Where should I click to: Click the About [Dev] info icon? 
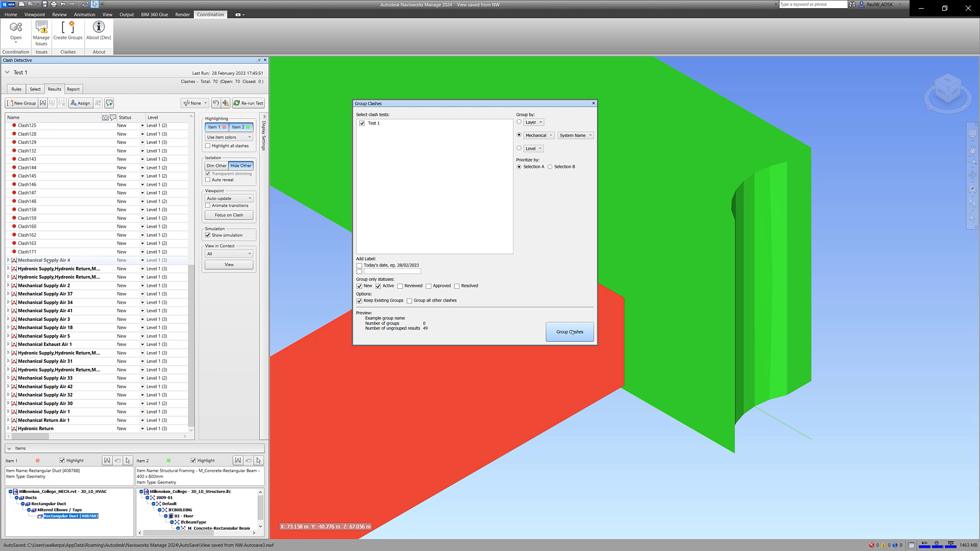click(x=99, y=28)
